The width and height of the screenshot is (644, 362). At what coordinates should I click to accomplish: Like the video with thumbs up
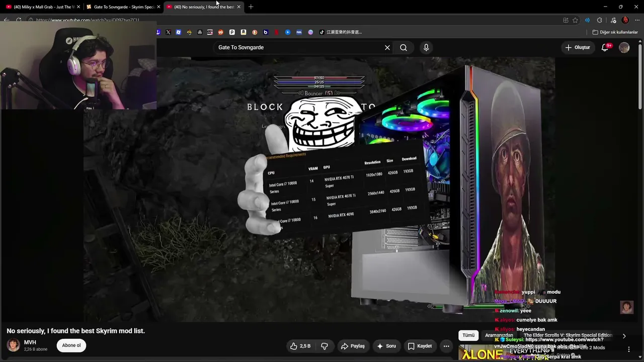click(x=300, y=346)
